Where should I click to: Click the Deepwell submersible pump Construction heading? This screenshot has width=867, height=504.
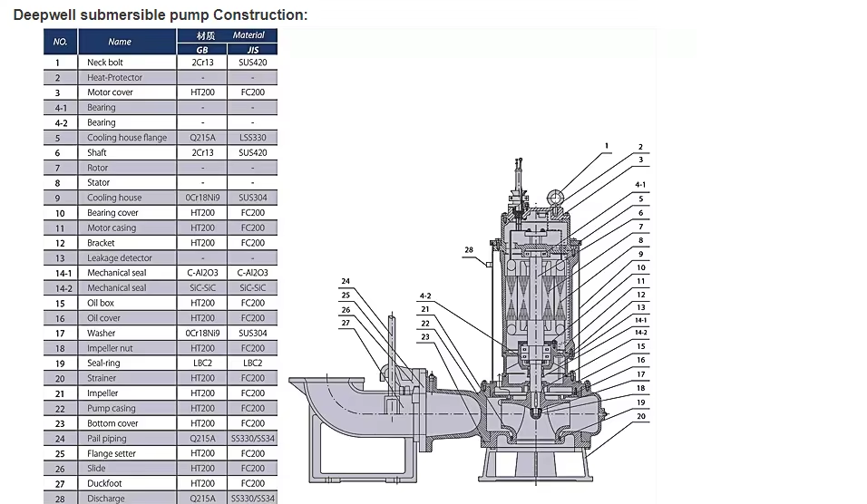pos(161,15)
